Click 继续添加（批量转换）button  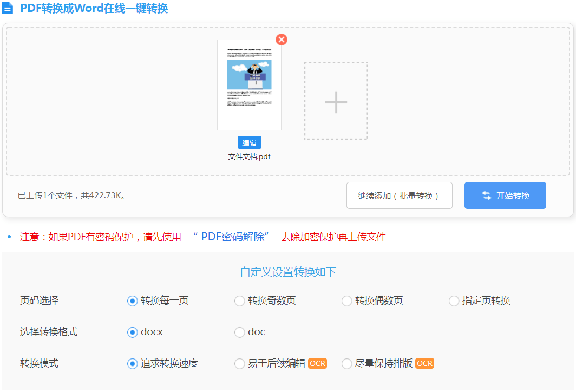click(x=400, y=195)
